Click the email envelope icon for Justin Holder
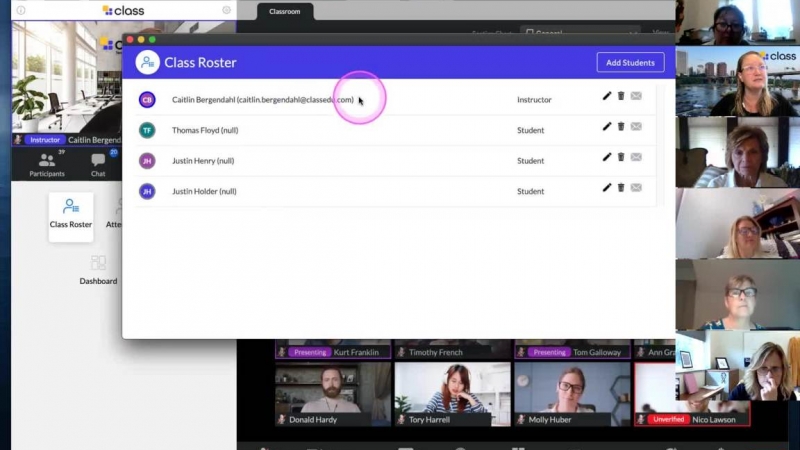Image resolution: width=800 pixels, height=450 pixels. (636, 187)
